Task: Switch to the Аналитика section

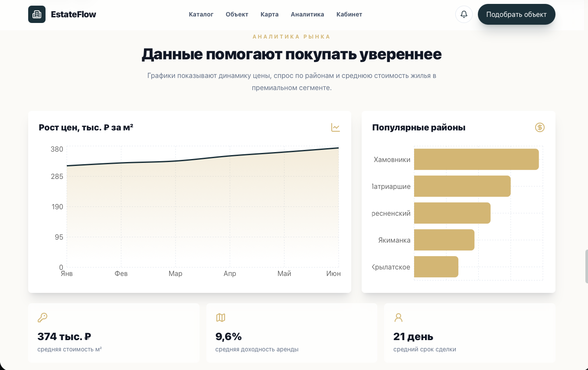Action: [307, 14]
